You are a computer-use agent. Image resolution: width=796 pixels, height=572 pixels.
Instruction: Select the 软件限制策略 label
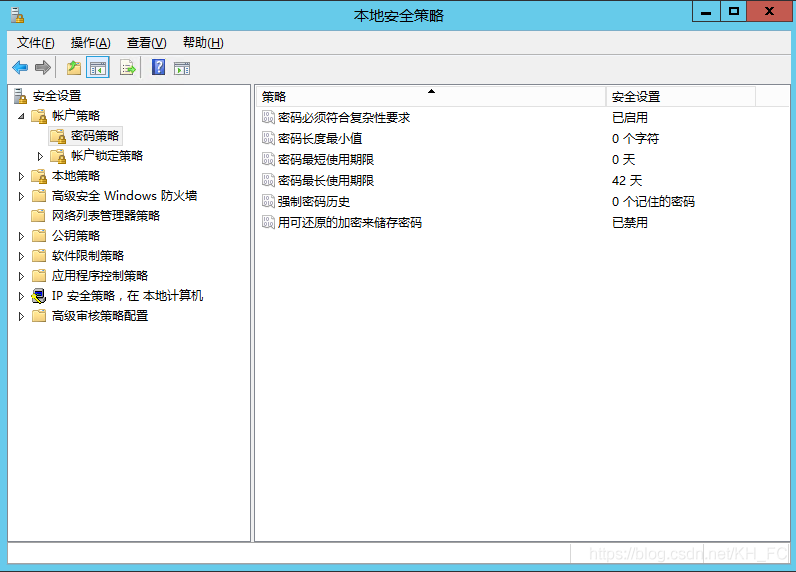click(x=88, y=256)
